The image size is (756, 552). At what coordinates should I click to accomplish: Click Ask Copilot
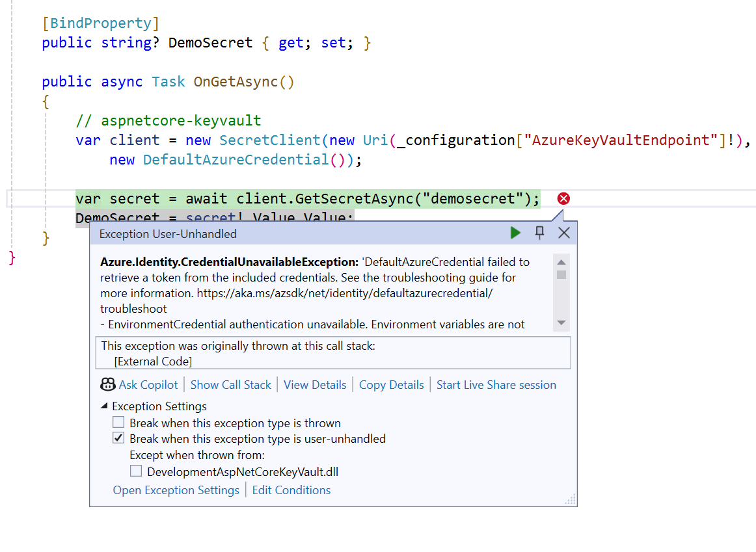pyautogui.click(x=148, y=384)
